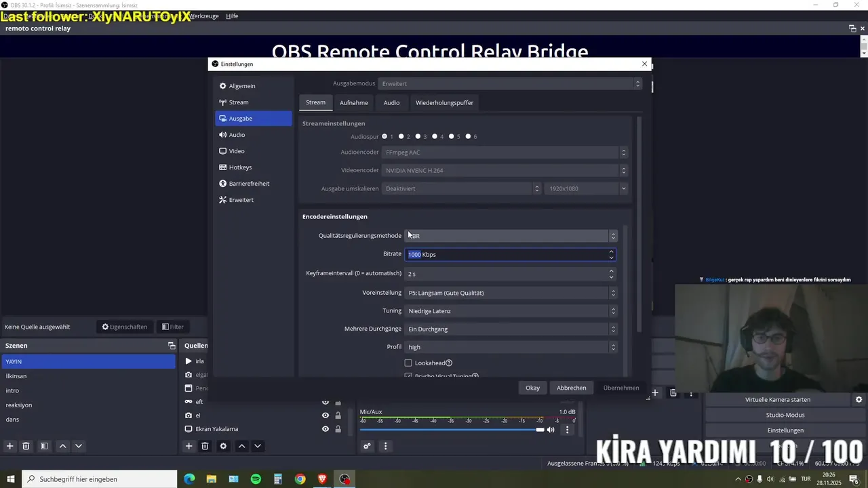Open virtual camera settings gear
Screen dimensions: 868x488
pyautogui.click(x=859, y=399)
